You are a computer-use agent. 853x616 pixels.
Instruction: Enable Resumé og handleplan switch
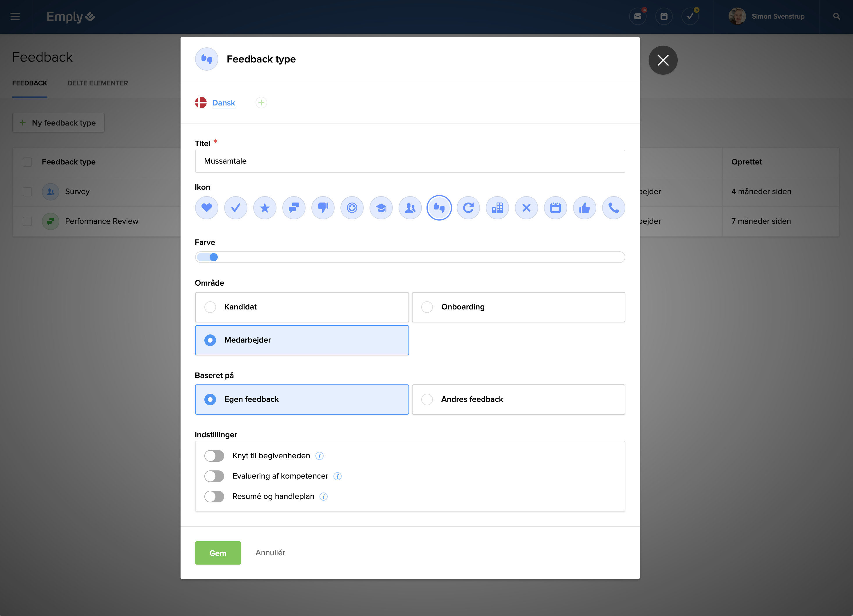click(x=214, y=496)
